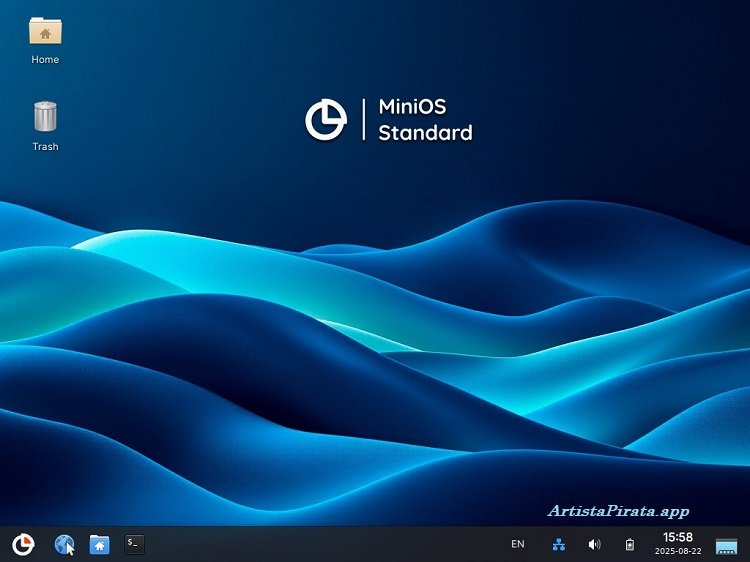The height and width of the screenshot is (562, 750).
Task: Switch keyboard layout via the EN indicator
Action: tap(518, 544)
